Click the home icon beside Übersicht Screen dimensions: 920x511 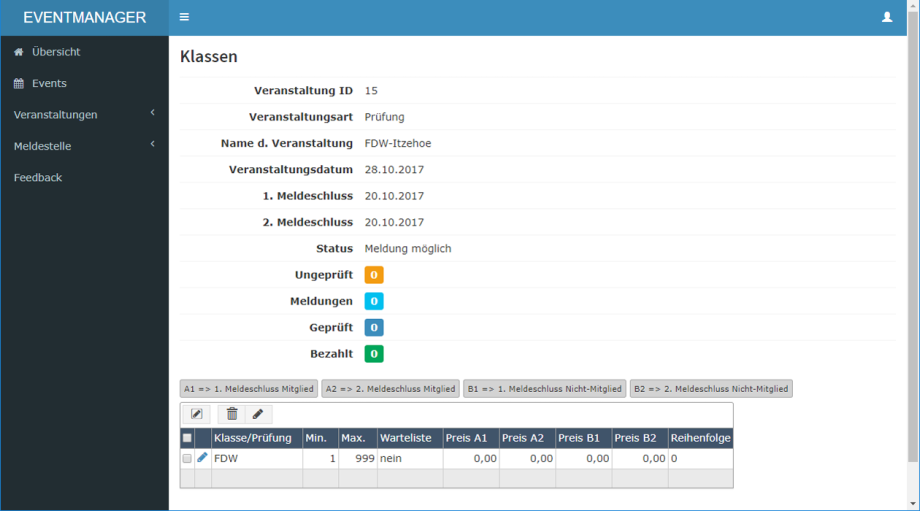pos(19,52)
